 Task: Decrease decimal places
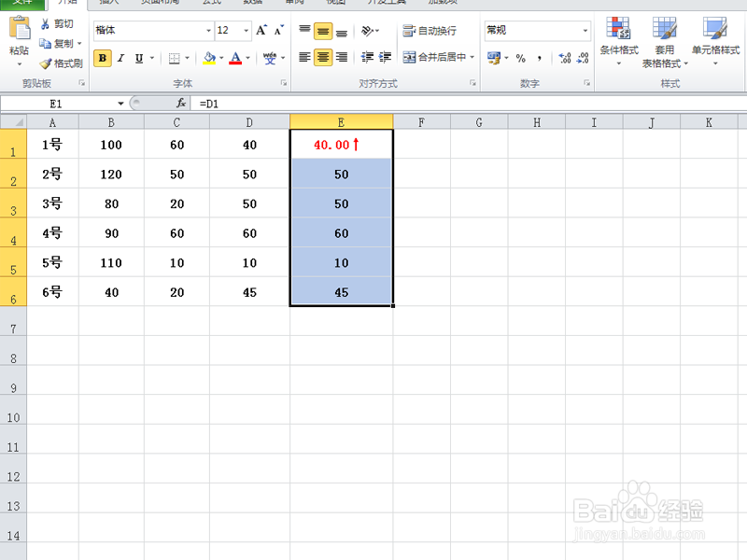[583, 58]
